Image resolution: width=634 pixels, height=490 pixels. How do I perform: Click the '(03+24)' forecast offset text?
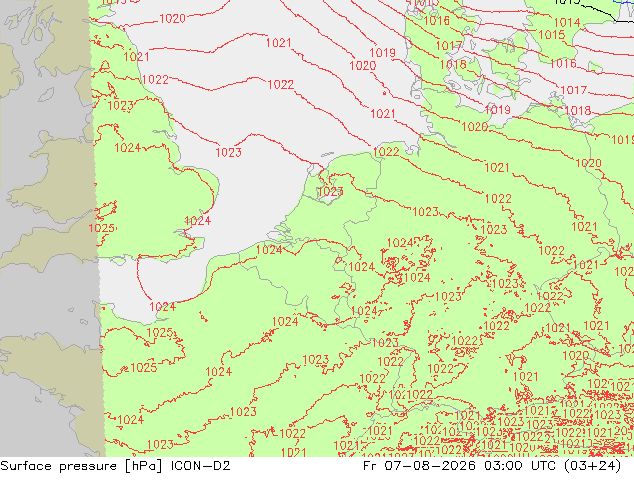point(593,466)
